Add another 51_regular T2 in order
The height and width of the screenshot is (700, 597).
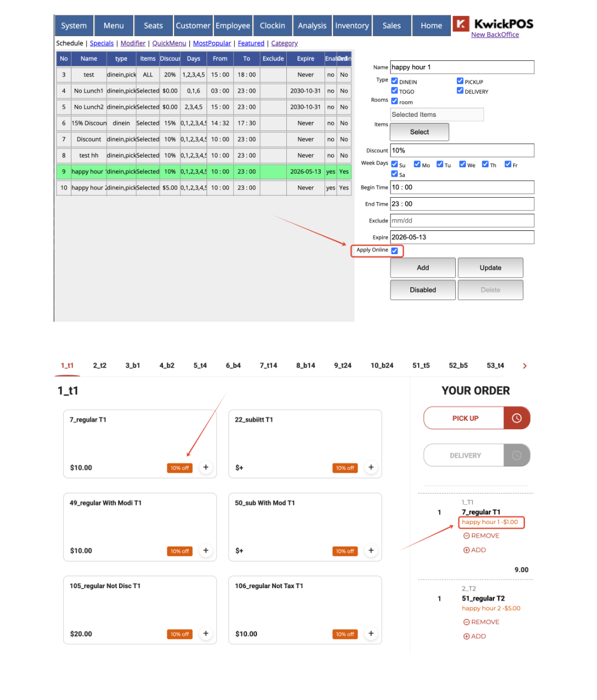pos(475,636)
